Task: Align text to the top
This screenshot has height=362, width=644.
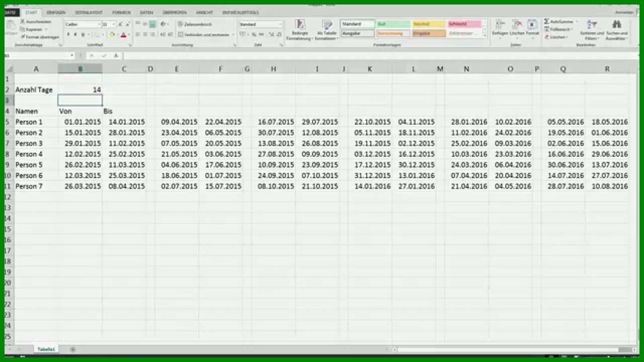Action: [138, 24]
